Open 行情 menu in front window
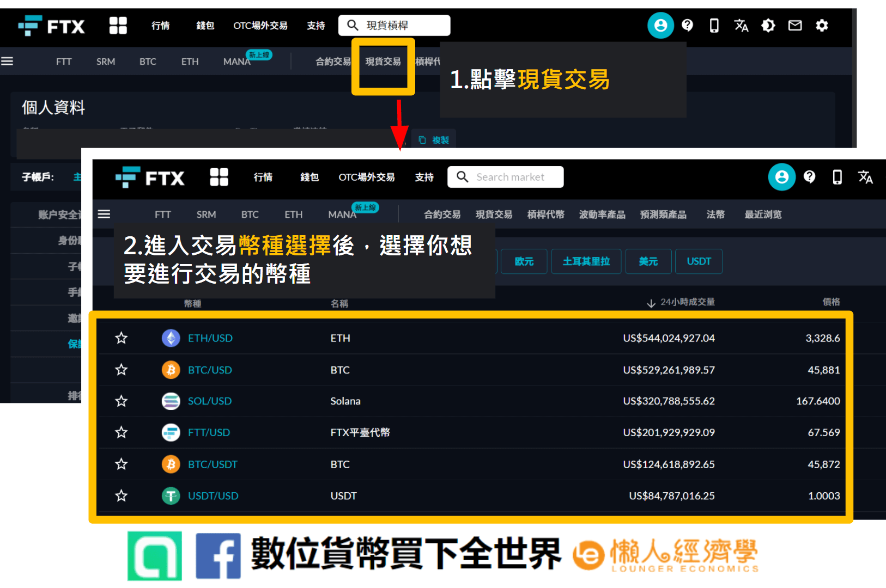The image size is (886, 588). point(263,177)
